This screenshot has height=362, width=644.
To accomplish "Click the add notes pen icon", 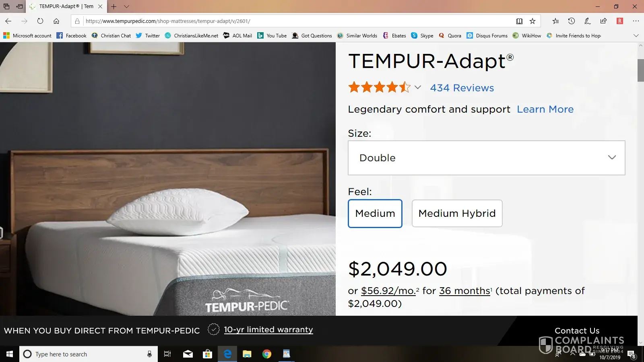I will point(587,21).
